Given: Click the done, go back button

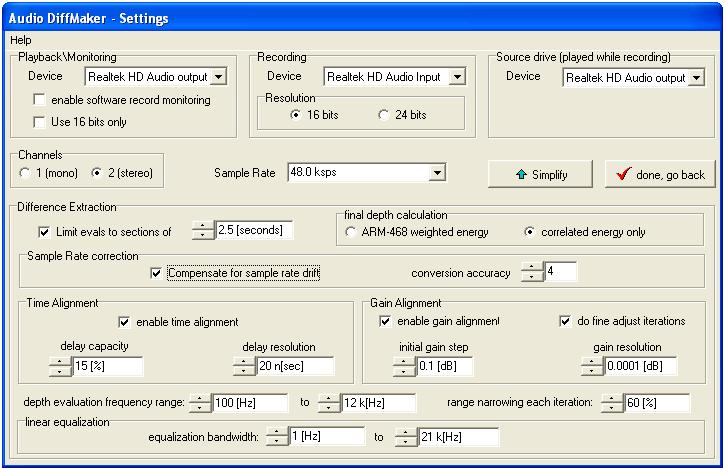Looking at the screenshot, I should [660, 174].
